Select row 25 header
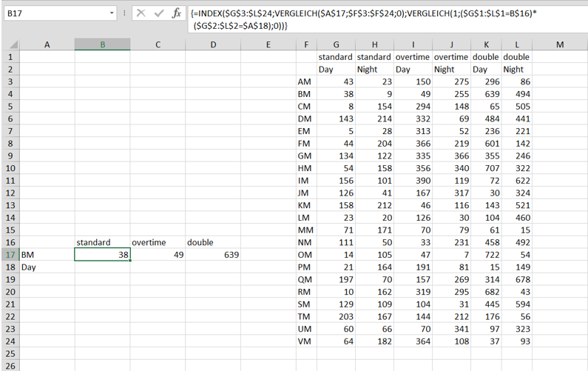The image size is (588, 371). (x=10, y=353)
